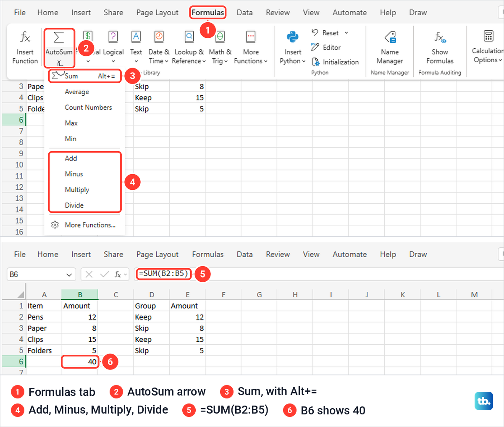The image size is (504, 427).
Task: Open the Lookup & Reference icon
Action: coord(189,37)
